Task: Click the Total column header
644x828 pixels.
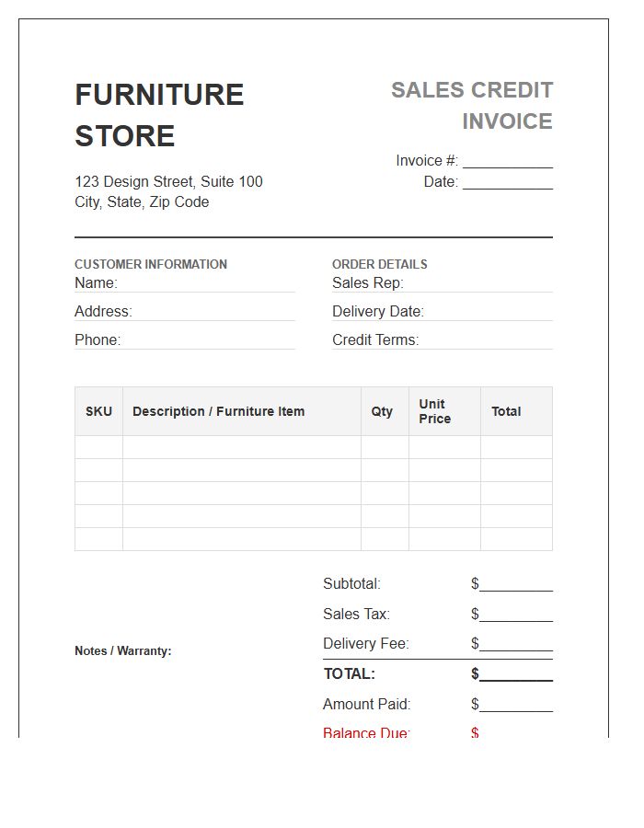Action: point(516,411)
